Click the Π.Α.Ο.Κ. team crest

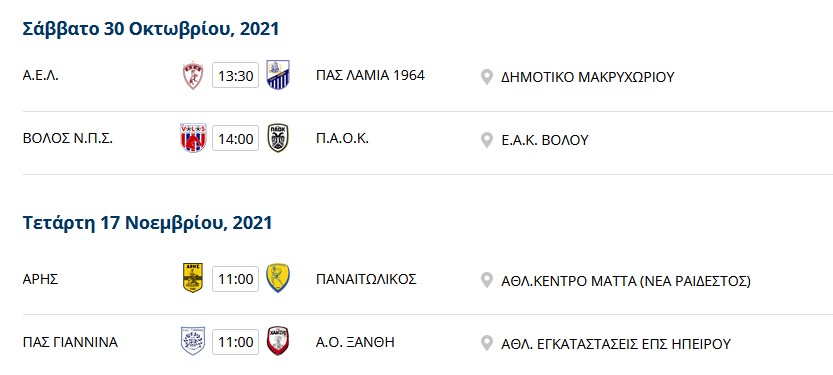(278, 138)
